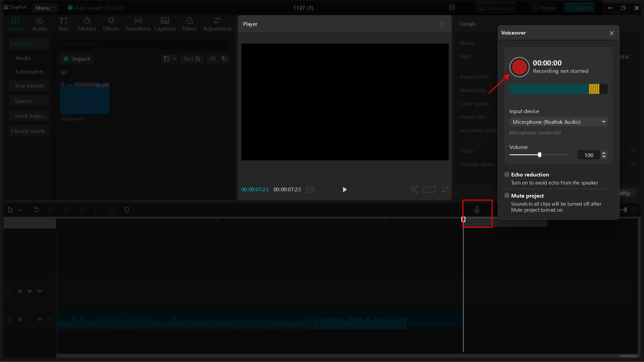Open the Import tab

[x=15, y=24]
